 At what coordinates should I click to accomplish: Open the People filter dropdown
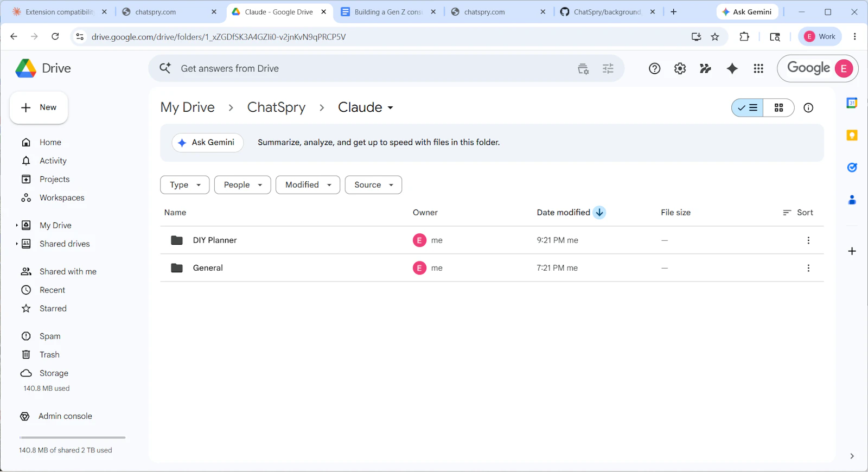pyautogui.click(x=242, y=185)
